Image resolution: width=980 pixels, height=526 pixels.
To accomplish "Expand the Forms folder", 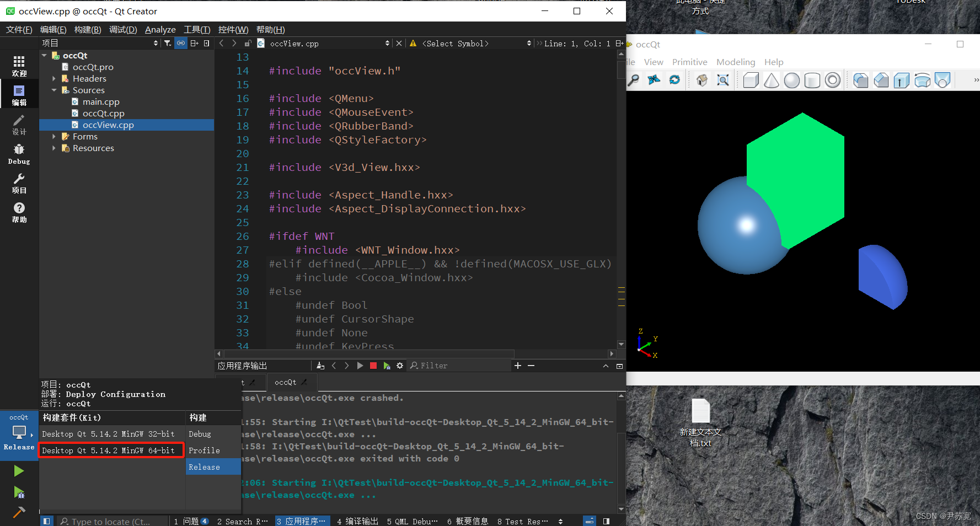I will pos(53,136).
